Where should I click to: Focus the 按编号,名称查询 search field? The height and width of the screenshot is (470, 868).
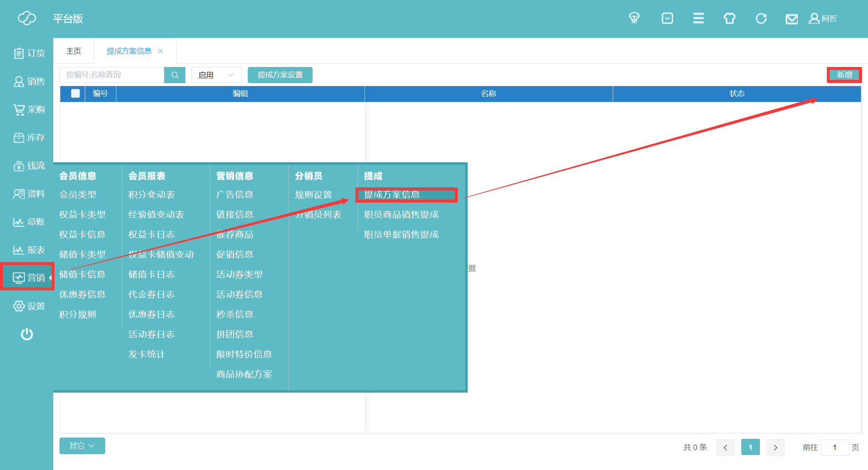(x=111, y=75)
